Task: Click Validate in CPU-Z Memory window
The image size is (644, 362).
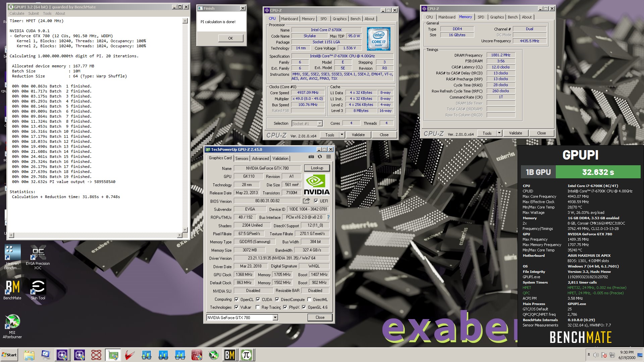Action: [x=516, y=133]
